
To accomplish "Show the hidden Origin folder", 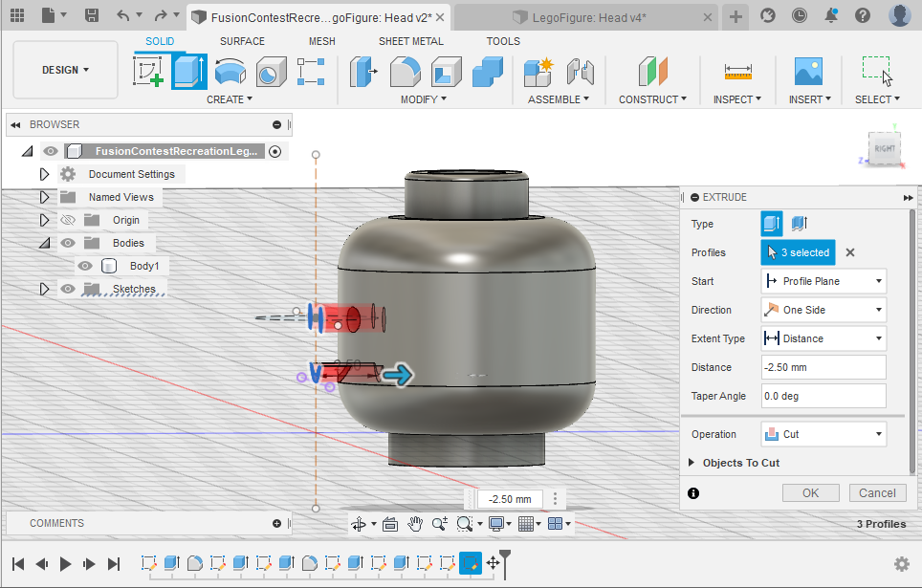I will click(x=68, y=220).
